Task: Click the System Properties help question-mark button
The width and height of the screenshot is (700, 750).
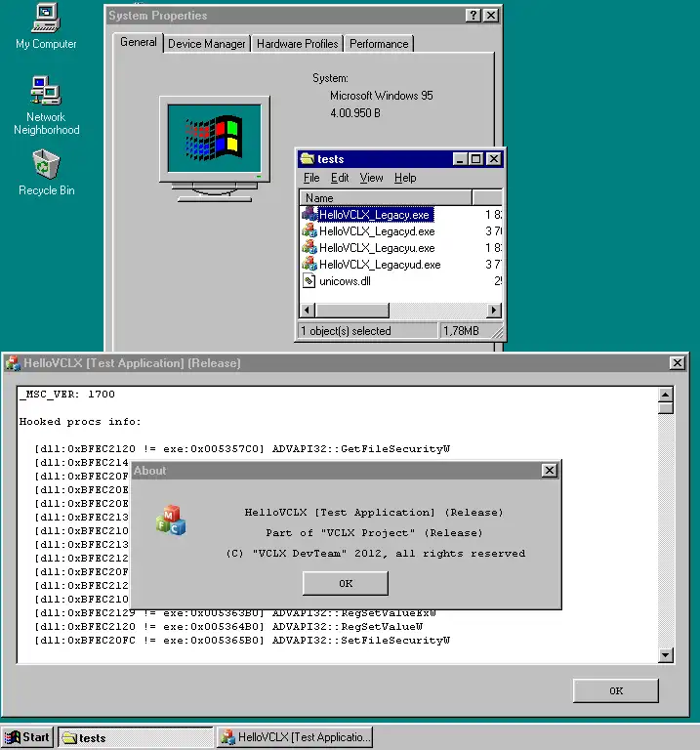Action: tap(473, 16)
